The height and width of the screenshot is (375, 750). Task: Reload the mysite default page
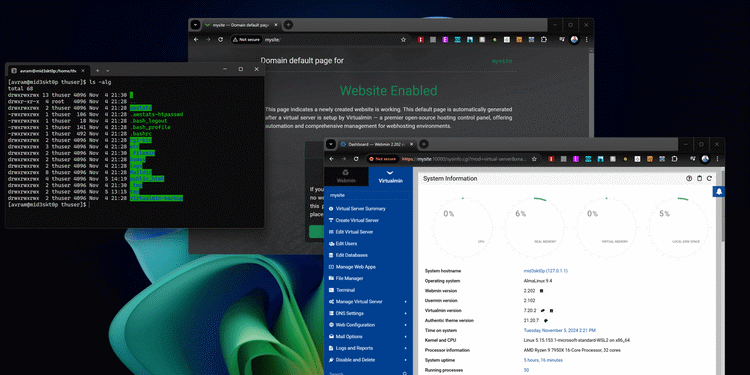[x=220, y=40]
